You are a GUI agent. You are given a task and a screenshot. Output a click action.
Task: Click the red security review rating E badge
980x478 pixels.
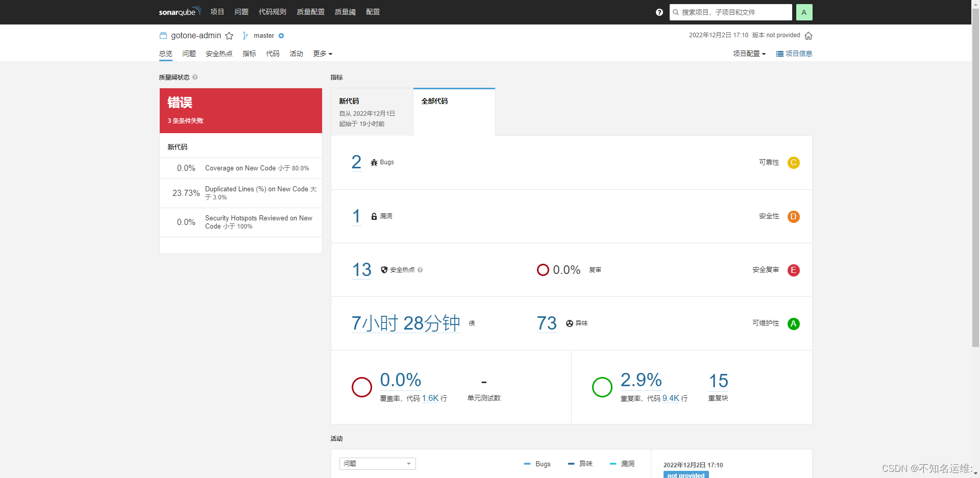coord(793,270)
